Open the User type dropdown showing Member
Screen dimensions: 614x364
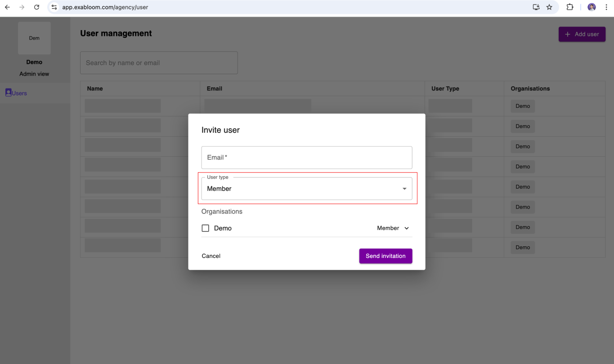click(307, 188)
